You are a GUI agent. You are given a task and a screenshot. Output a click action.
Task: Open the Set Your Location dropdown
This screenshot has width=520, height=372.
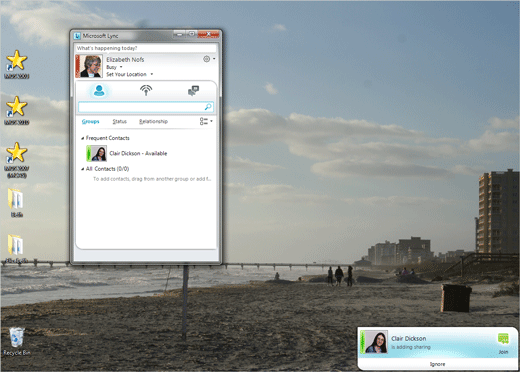click(x=130, y=74)
